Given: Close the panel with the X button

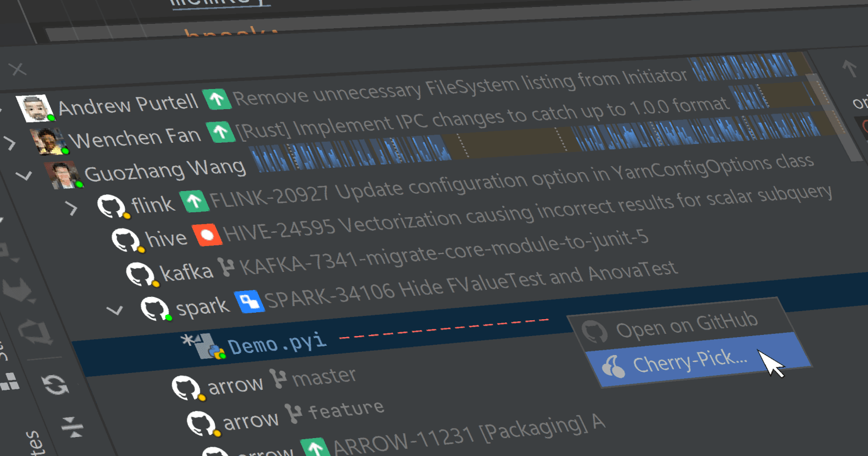Looking at the screenshot, I should [18, 69].
